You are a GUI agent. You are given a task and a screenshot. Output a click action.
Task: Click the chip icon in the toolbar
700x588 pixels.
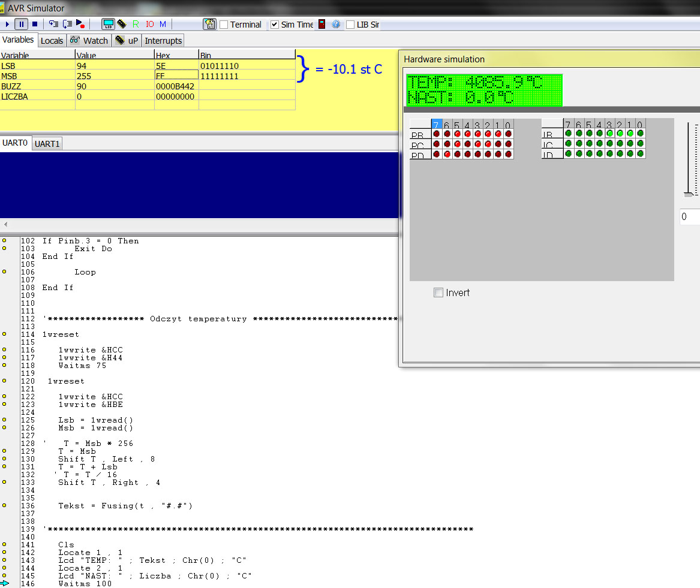[x=121, y=24]
